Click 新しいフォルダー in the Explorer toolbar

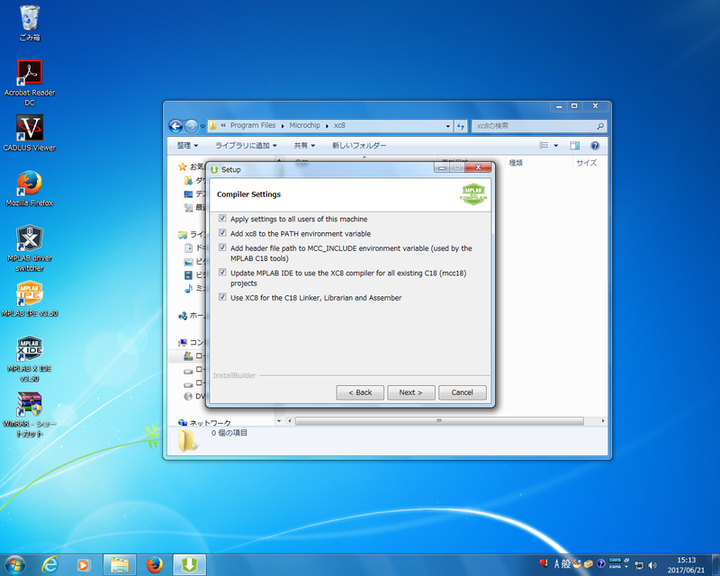pyautogui.click(x=358, y=145)
